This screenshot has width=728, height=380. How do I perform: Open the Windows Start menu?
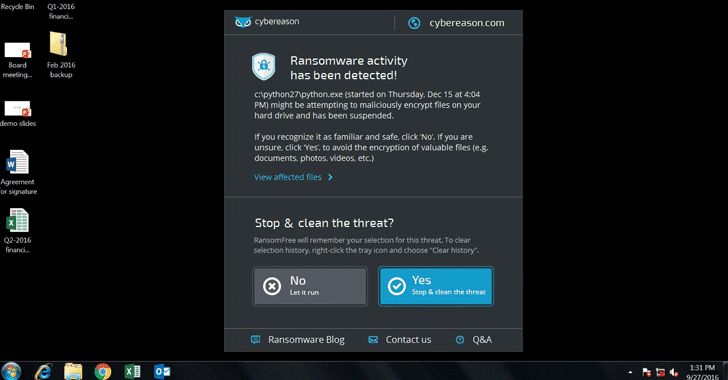11,371
